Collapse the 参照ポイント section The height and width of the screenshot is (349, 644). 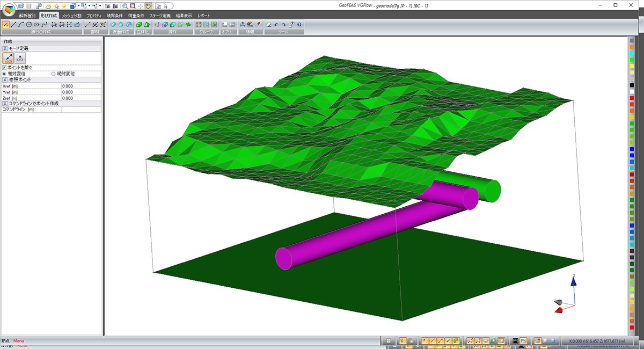(x=5, y=79)
